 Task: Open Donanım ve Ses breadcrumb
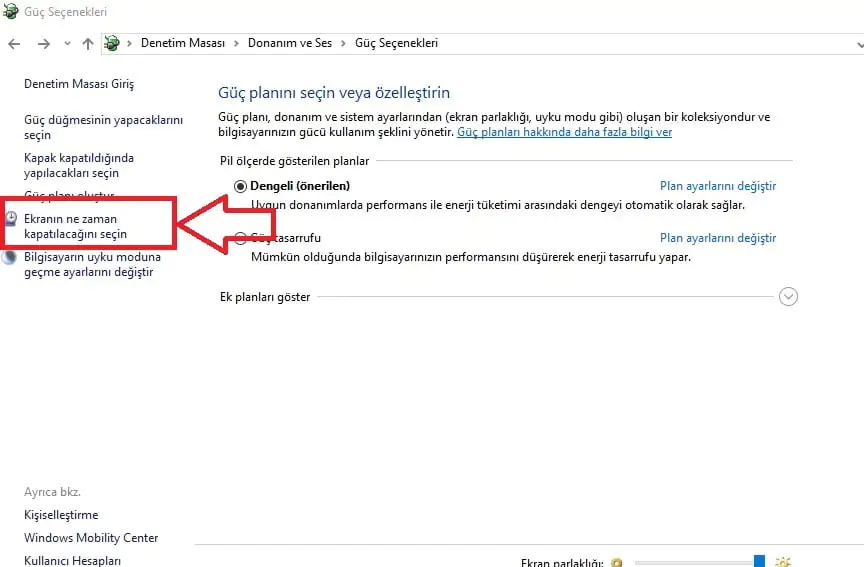point(290,43)
